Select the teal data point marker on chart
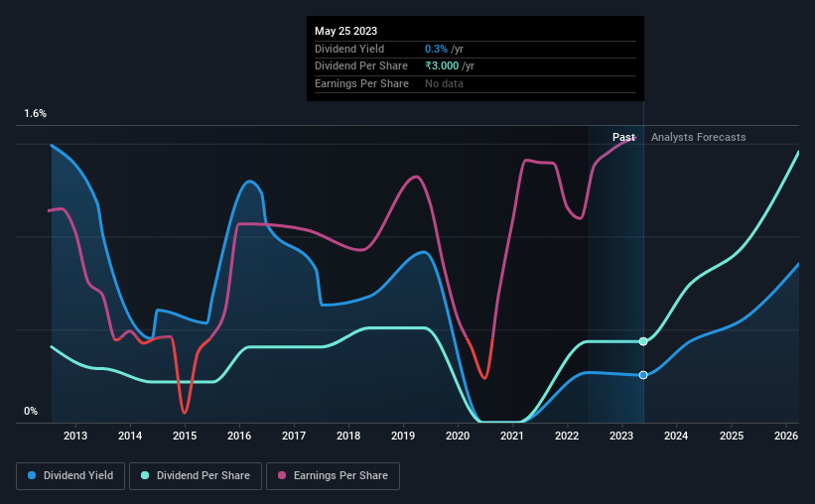This screenshot has height=504, width=815. [x=643, y=341]
